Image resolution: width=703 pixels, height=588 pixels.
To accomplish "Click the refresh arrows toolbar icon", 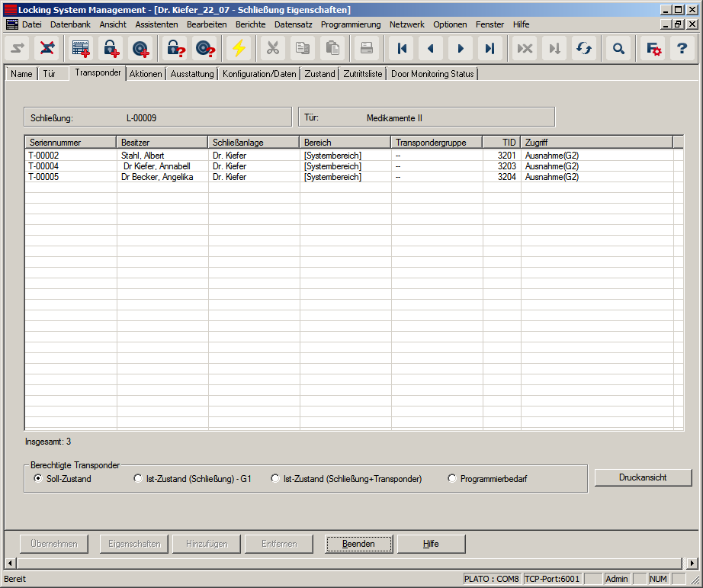I will point(584,48).
